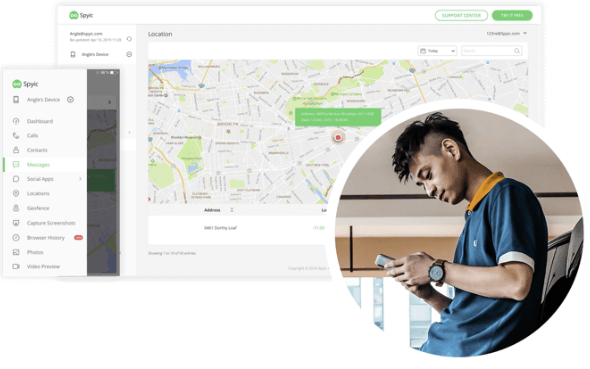Click the Video Preview camera icon
This screenshot has width=590, height=369.
[x=16, y=266]
